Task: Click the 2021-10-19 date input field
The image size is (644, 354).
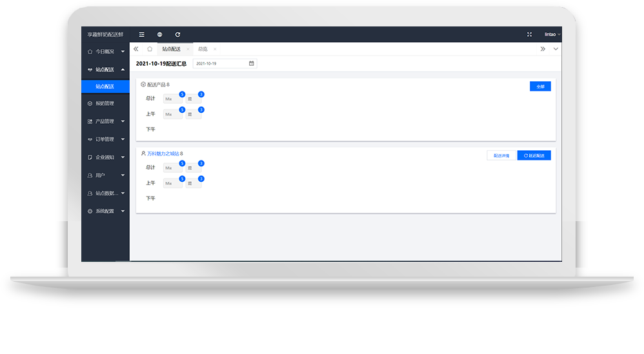Action: [x=219, y=63]
